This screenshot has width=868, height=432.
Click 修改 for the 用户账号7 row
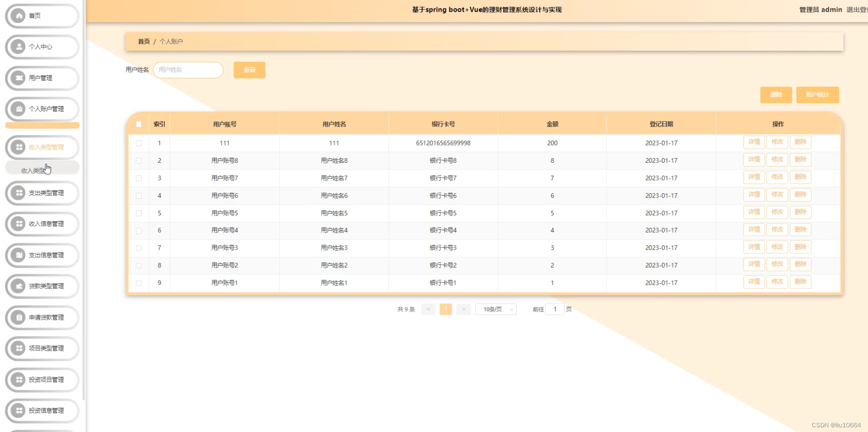(x=777, y=177)
